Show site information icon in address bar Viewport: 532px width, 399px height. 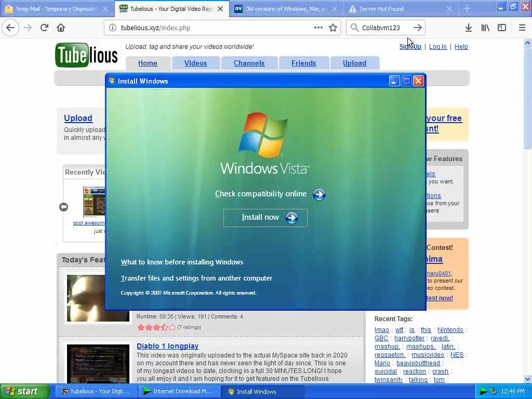tap(113, 28)
